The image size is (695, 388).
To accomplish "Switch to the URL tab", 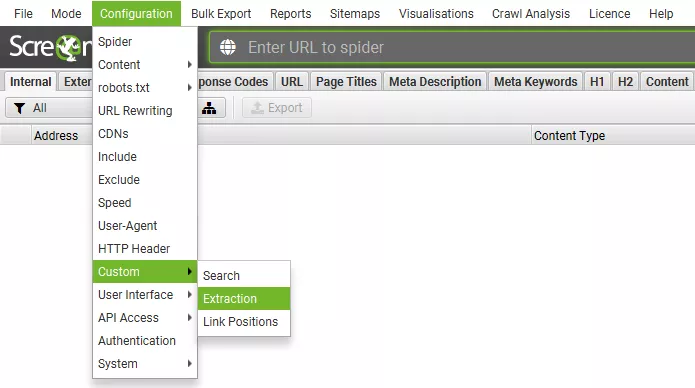I will coord(292,82).
